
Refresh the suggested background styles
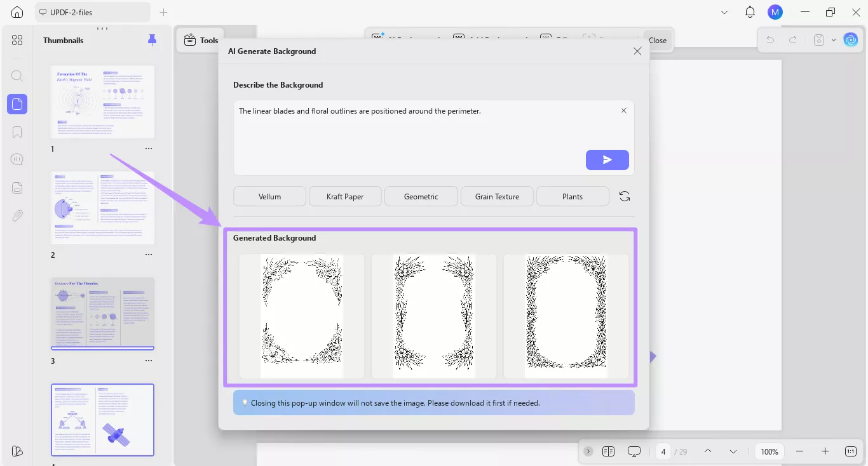pyautogui.click(x=625, y=196)
